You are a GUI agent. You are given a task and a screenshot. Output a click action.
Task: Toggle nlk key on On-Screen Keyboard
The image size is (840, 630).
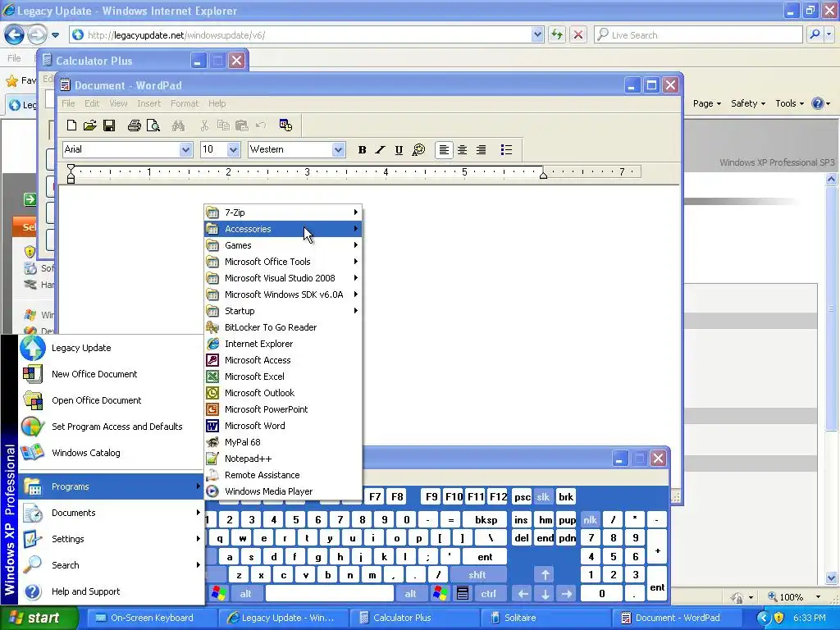(x=591, y=519)
